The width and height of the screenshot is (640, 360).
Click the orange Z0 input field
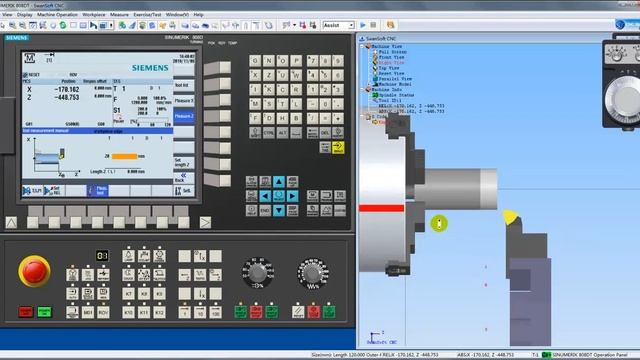pos(124,156)
